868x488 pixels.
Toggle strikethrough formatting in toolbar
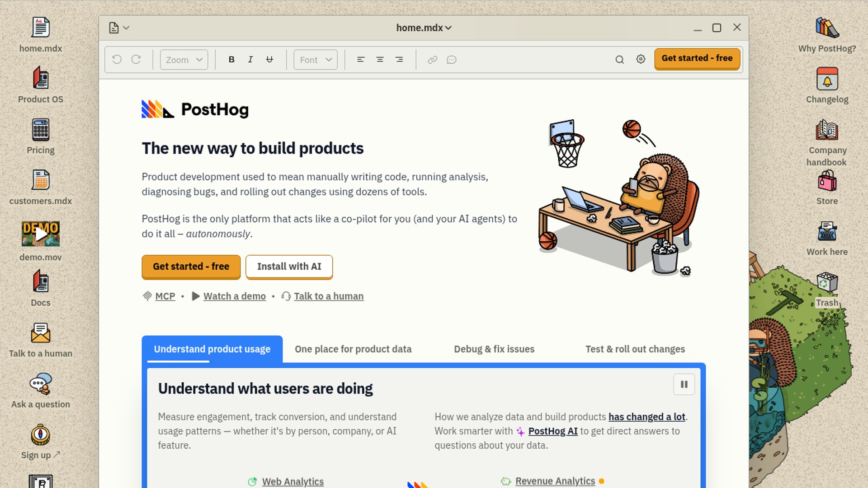coord(269,60)
